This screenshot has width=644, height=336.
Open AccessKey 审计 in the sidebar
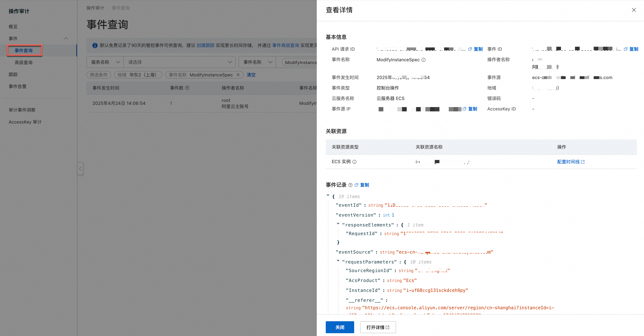tap(25, 122)
